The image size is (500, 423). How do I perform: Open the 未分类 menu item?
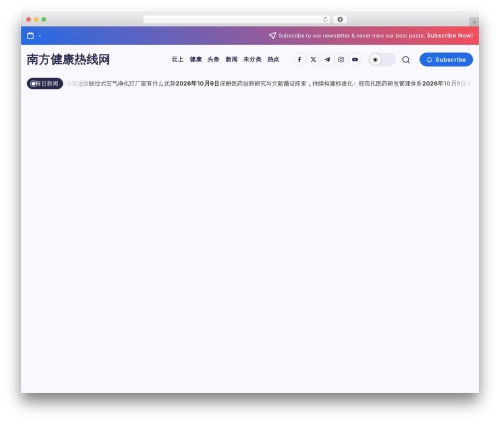[x=252, y=59]
